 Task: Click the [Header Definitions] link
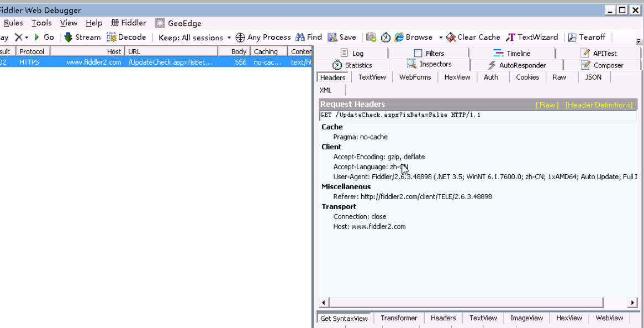[599, 105]
